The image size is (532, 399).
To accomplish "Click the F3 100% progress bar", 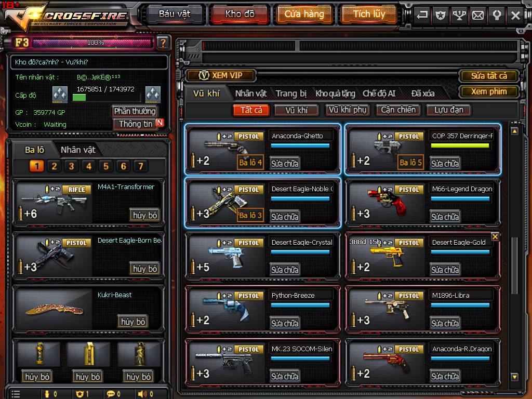I will [92, 43].
